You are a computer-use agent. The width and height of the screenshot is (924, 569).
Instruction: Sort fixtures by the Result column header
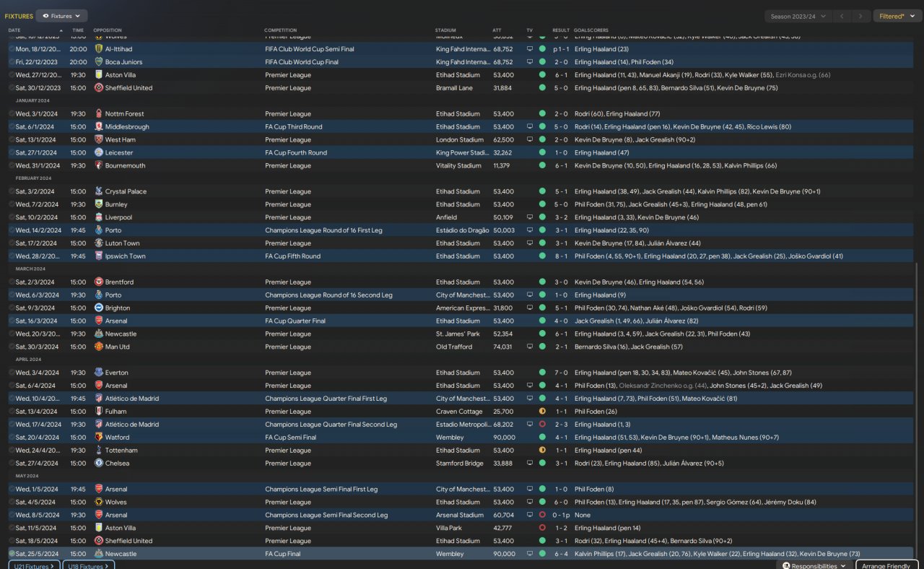(561, 30)
